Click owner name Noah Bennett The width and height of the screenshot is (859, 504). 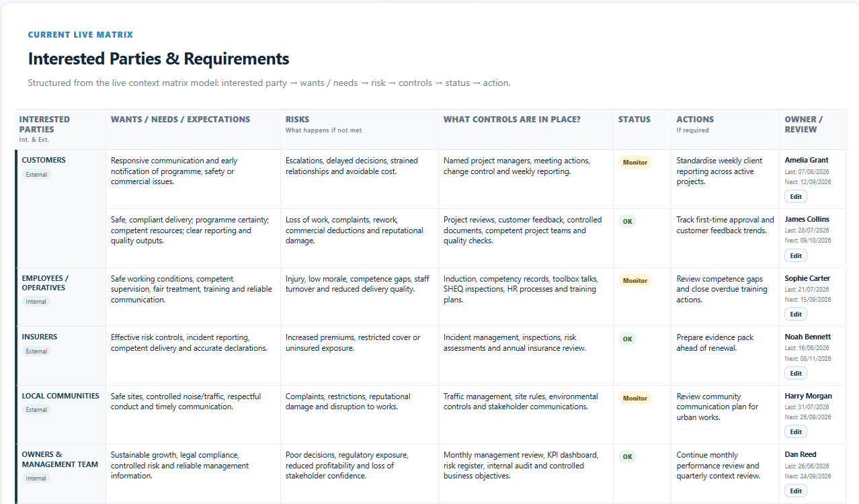pos(808,337)
